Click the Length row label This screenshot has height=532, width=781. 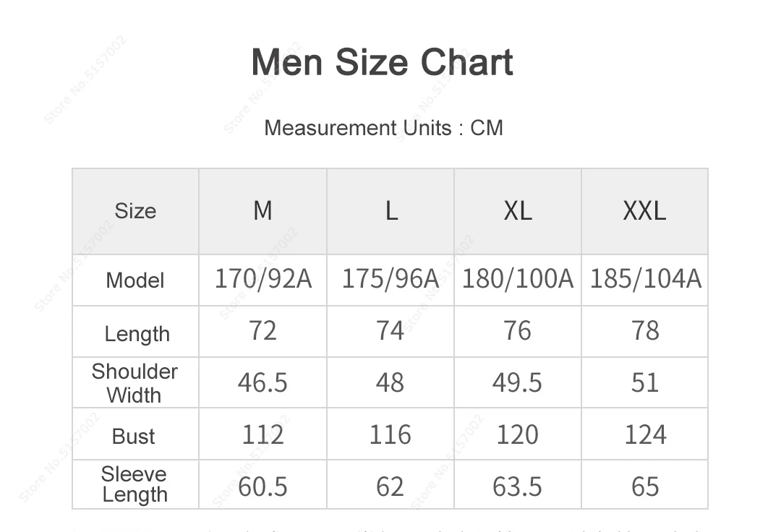click(x=137, y=333)
